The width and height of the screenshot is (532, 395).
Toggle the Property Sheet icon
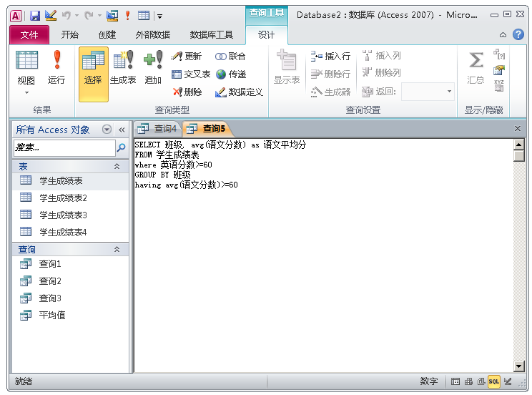click(x=499, y=70)
